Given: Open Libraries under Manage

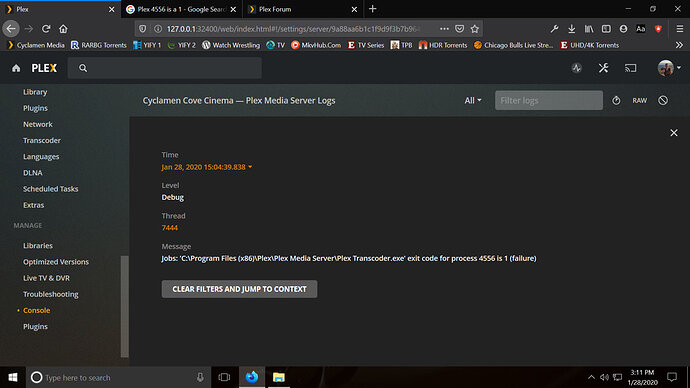Looking at the screenshot, I should coord(38,245).
